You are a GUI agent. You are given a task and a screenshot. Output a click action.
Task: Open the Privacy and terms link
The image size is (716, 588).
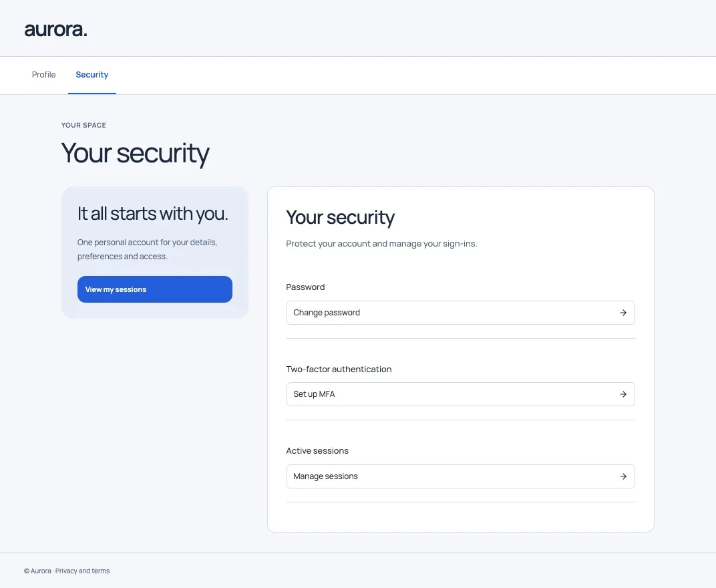pos(82,571)
